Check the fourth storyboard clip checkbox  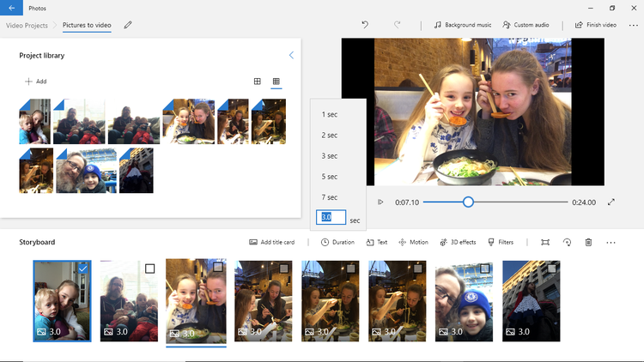click(x=284, y=268)
